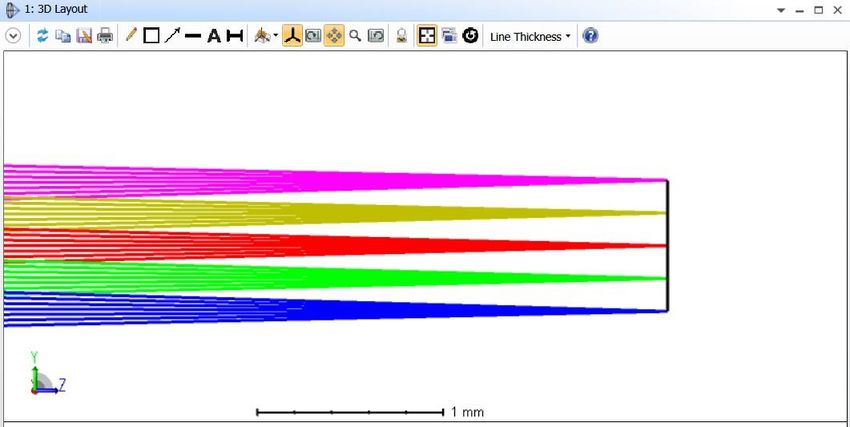Screen dimensions: 850x427
Task: Print the 3D Layout window
Action: [105, 36]
